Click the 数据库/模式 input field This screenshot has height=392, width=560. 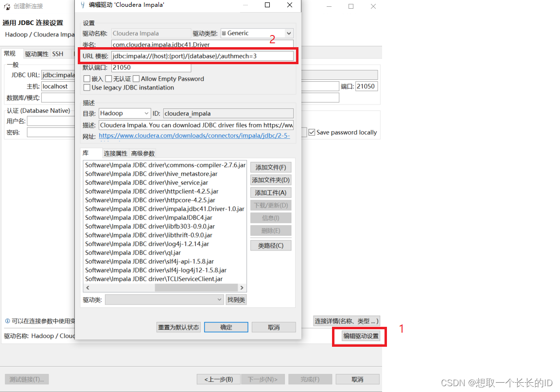pyautogui.click(x=58, y=98)
